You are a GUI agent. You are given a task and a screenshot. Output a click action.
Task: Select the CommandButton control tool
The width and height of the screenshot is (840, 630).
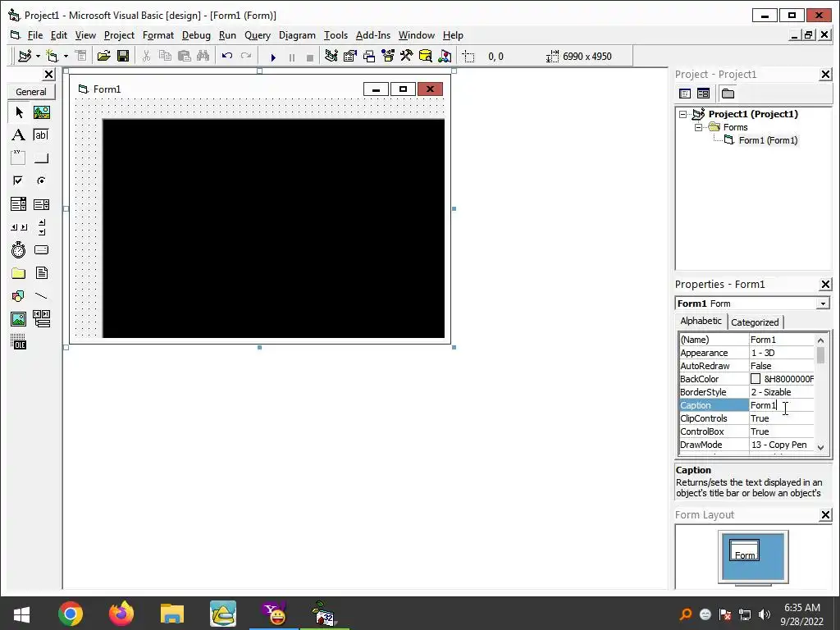(x=41, y=158)
